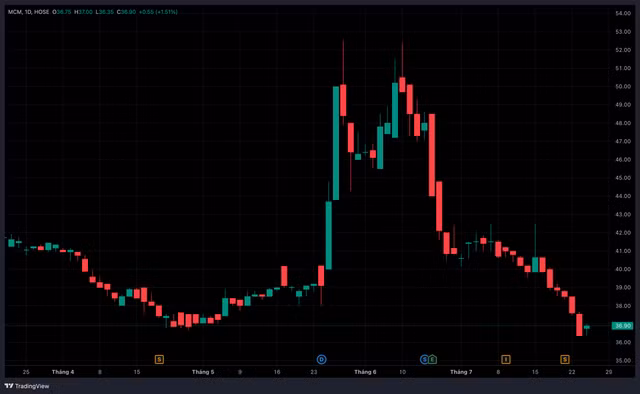Click the 45.00 price axis label
Screen dimensions: 640x394
(x=623, y=178)
